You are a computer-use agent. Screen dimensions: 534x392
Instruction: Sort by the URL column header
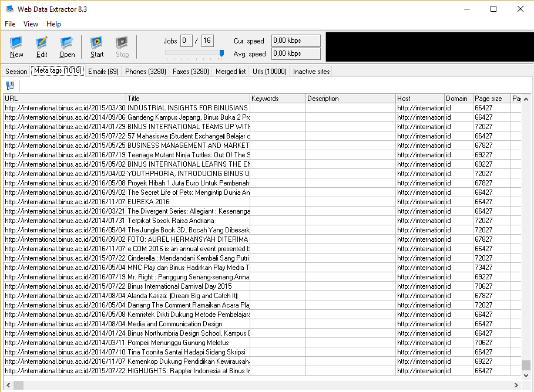click(65, 99)
